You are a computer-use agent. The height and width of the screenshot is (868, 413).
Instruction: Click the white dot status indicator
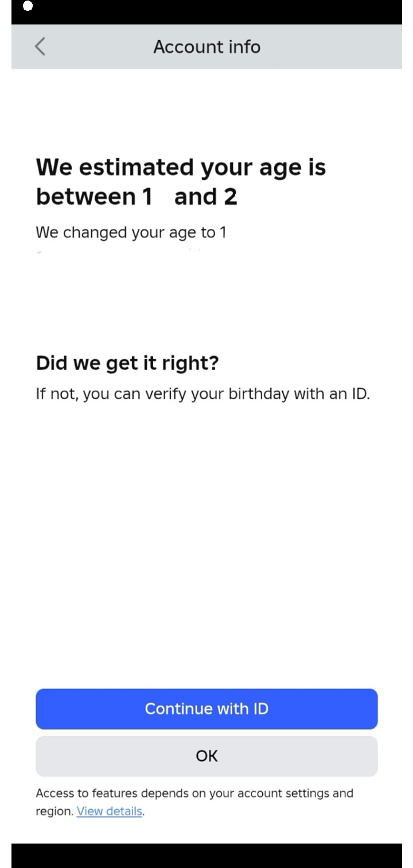coord(28,6)
